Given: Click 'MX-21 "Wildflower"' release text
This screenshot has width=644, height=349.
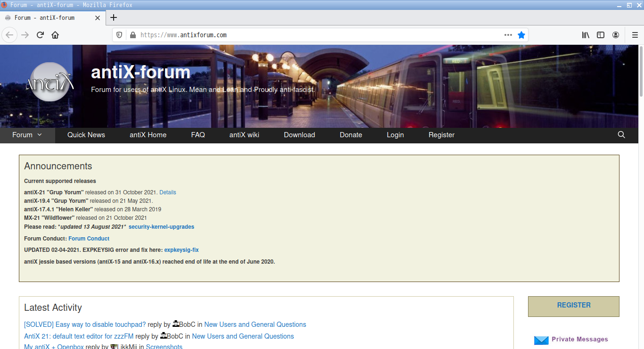Looking at the screenshot, I should click(x=50, y=218).
